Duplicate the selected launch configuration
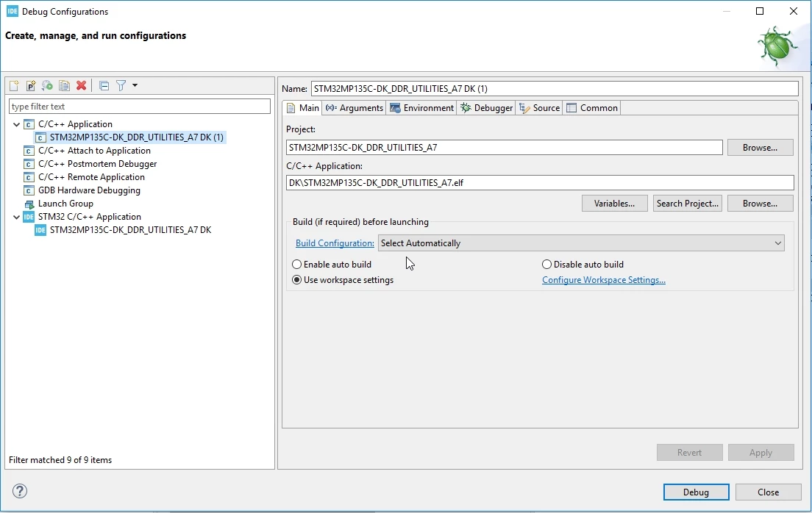The width and height of the screenshot is (812, 513). 64,85
